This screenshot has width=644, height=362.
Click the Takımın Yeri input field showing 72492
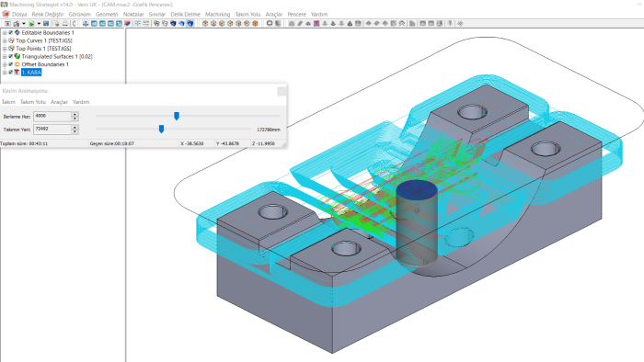[x=52, y=130]
